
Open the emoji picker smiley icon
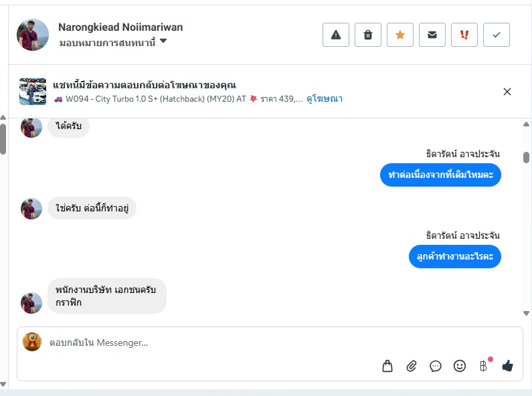coord(459,366)
